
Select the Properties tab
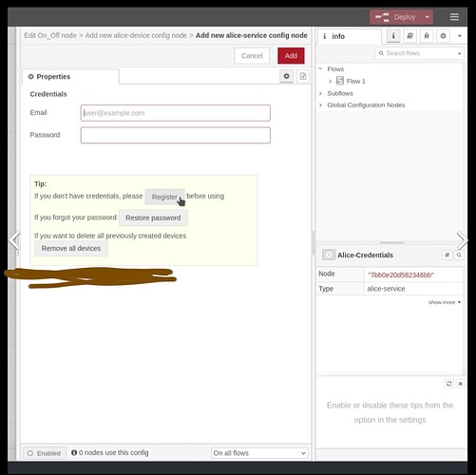coord(70,77)
